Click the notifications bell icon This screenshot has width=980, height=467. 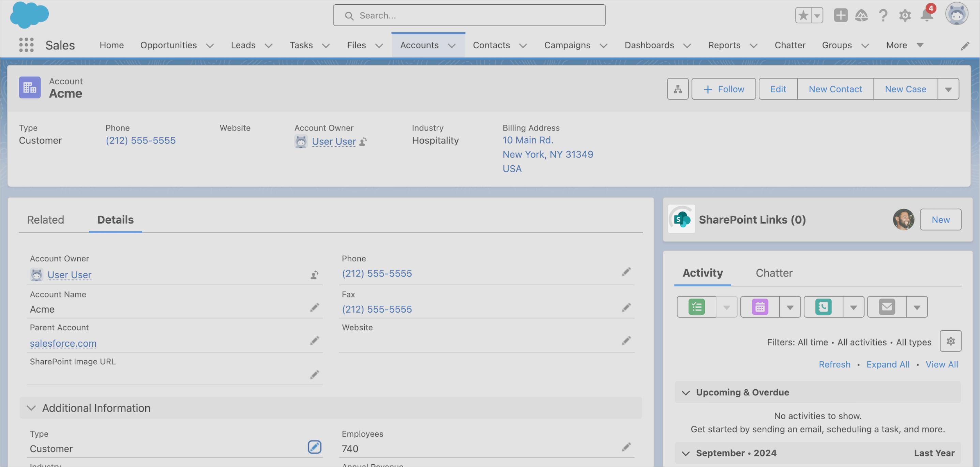[x=927, y=15]
